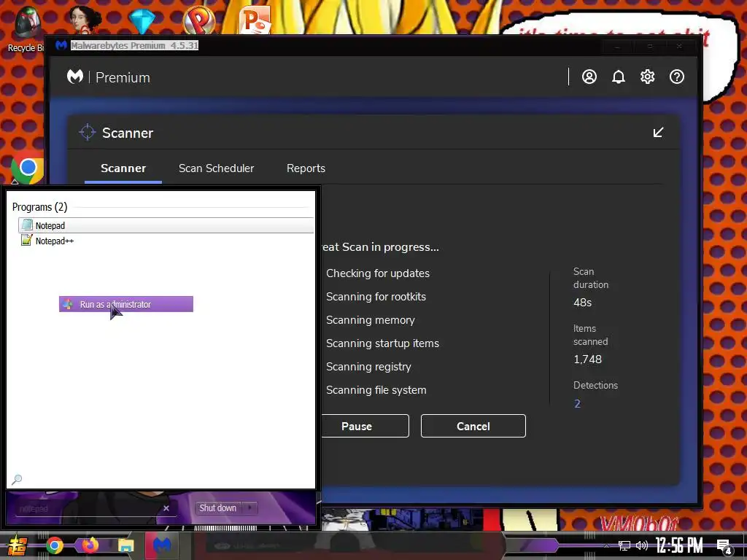Open the notifications bell in Malwarebytes
The width and height of the screenshot is (747, 560).
pos(618,77)
